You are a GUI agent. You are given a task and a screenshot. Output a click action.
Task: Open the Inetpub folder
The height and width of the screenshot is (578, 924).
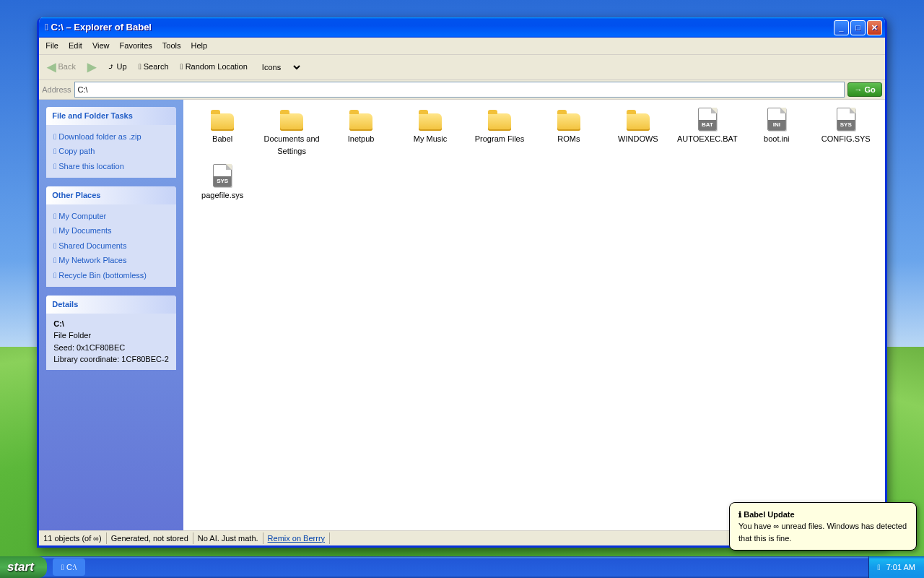[x=361, y=126]
